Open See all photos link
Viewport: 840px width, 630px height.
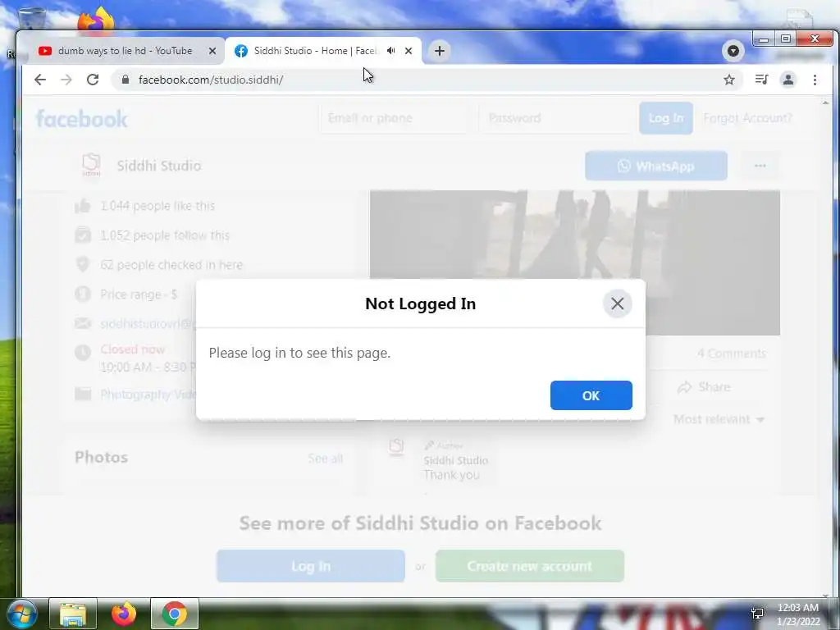click(x=325, y=459)
